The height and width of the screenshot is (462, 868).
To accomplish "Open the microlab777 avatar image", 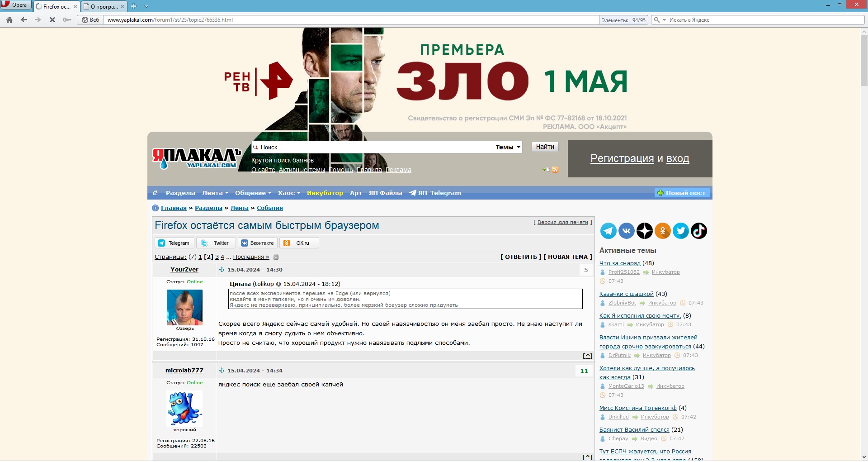I will coord(184,409).
